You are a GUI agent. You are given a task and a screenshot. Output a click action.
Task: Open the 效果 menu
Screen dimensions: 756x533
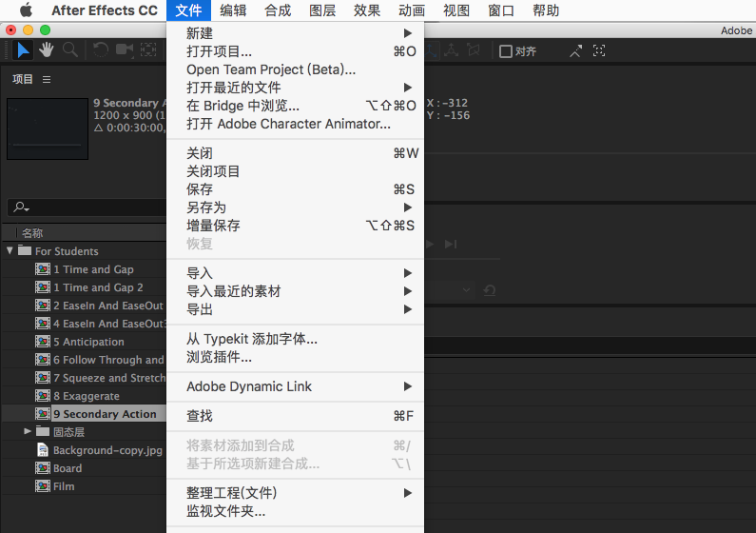pyautogui.click(x=367, y=10)
